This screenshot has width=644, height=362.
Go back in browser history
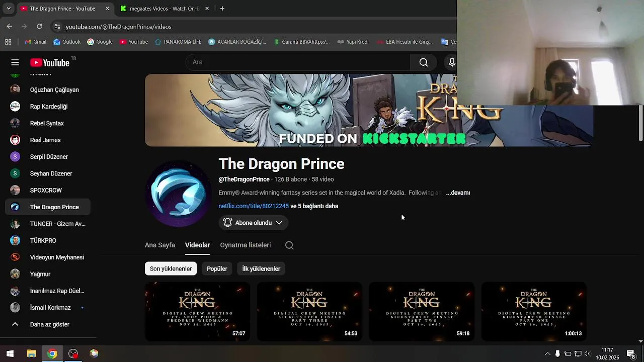9,26
